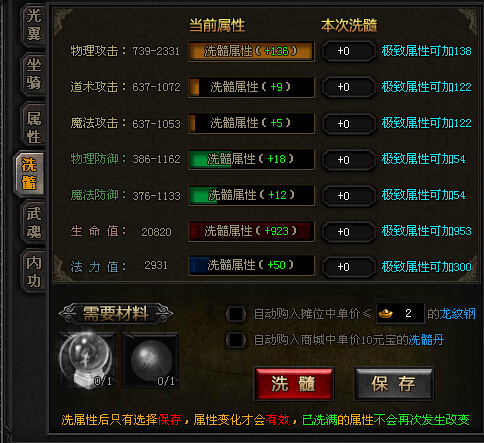This screenshot has height=443, width=484.
Task: Switch to the 内功 tab
Action: 33,271
